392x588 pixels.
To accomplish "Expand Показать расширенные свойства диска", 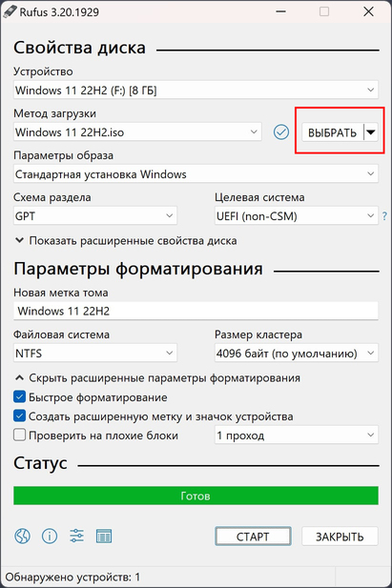I will pyautogui.click(x=126, y=241).
